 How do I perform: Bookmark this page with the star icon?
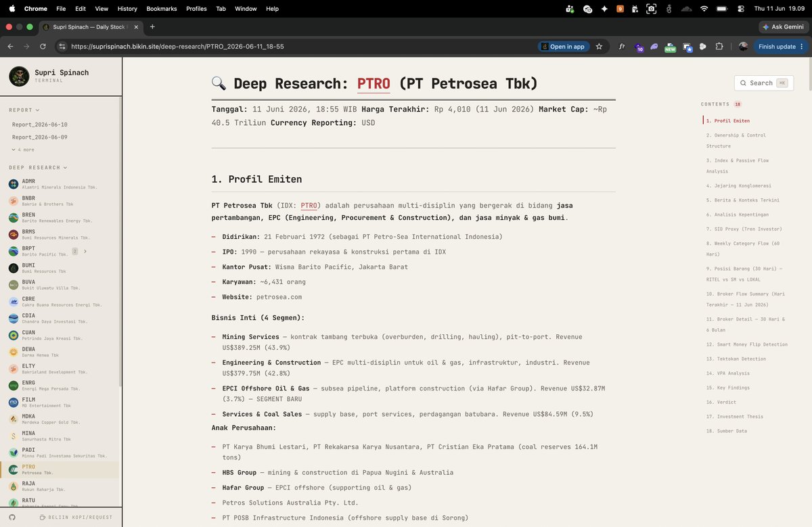point(599,47)
